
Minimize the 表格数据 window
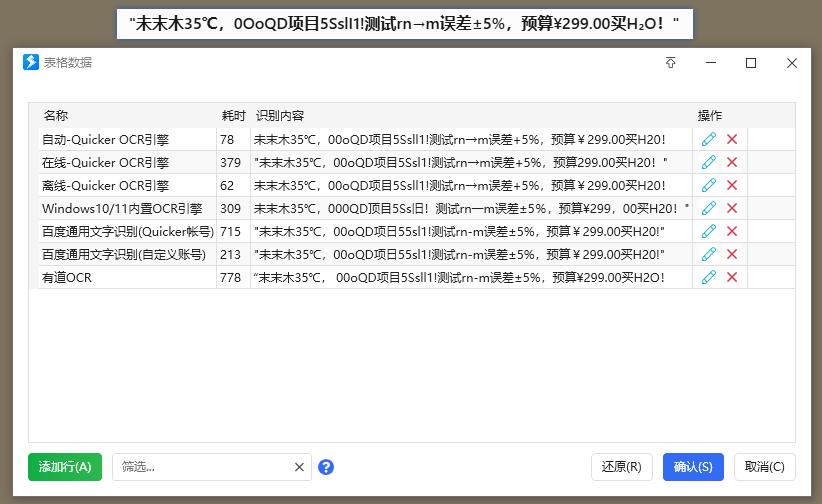tap(711, 63)
